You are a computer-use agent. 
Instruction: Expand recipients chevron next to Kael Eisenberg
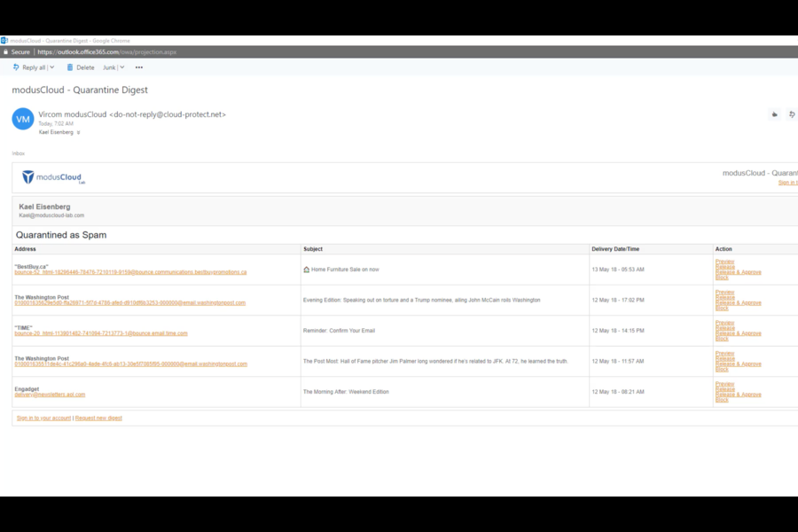(x=78, y=132)
